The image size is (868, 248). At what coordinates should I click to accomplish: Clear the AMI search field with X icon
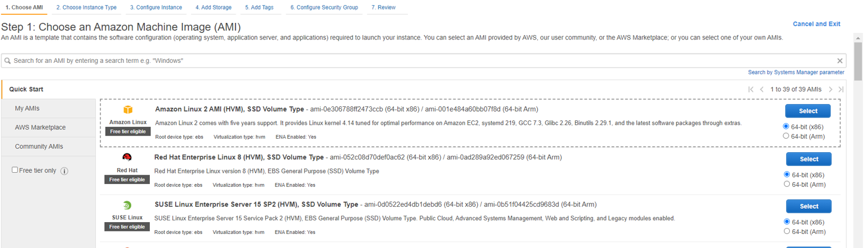coord(840,61)
